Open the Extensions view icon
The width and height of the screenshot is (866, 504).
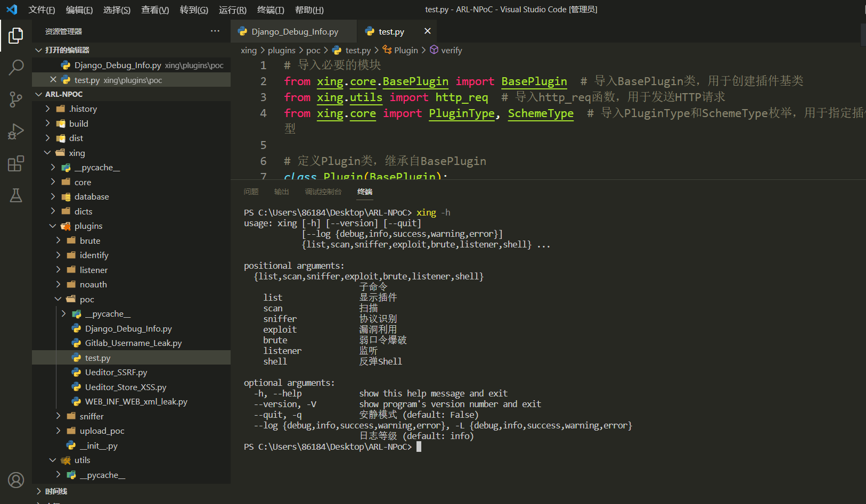point(16,163)
